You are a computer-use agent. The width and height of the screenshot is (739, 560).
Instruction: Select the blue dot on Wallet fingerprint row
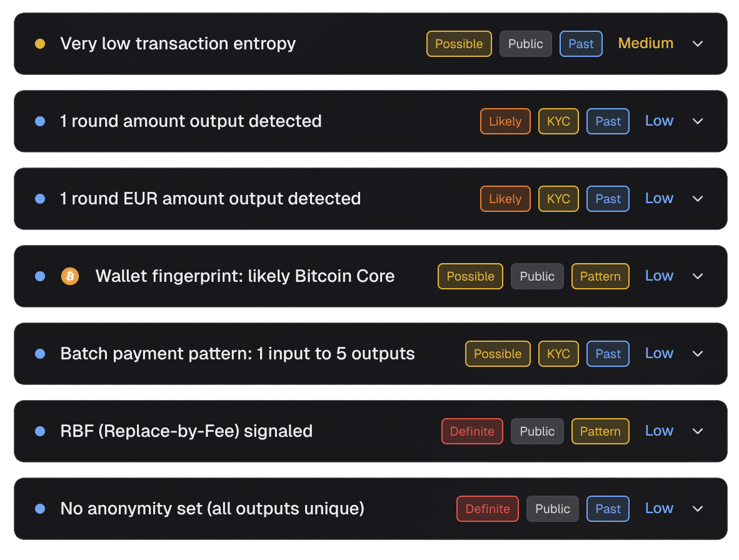coord(40,276)
